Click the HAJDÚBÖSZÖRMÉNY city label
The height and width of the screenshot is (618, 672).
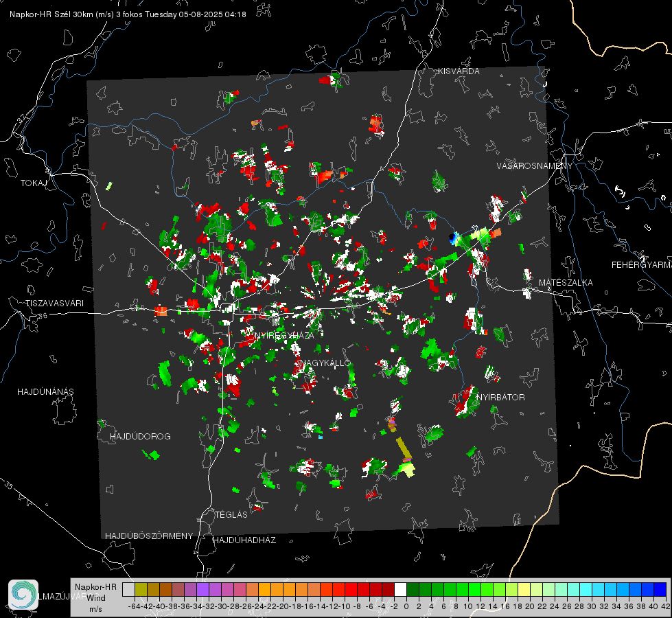(x=149, y=536)
